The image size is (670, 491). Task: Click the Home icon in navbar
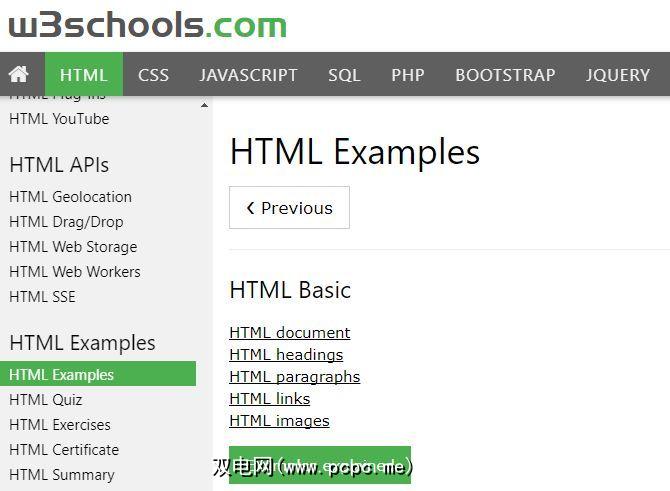coord(19,75)
